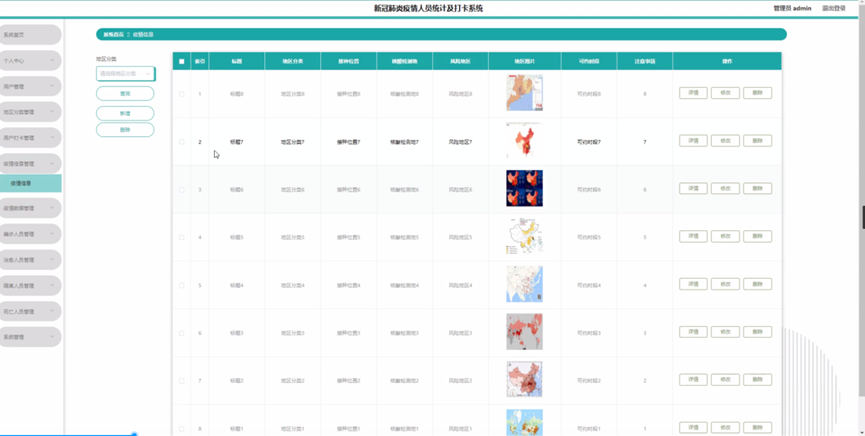Open the map thumbnail in row 标题5
This screenshot has height=436, width=865.
524,236
